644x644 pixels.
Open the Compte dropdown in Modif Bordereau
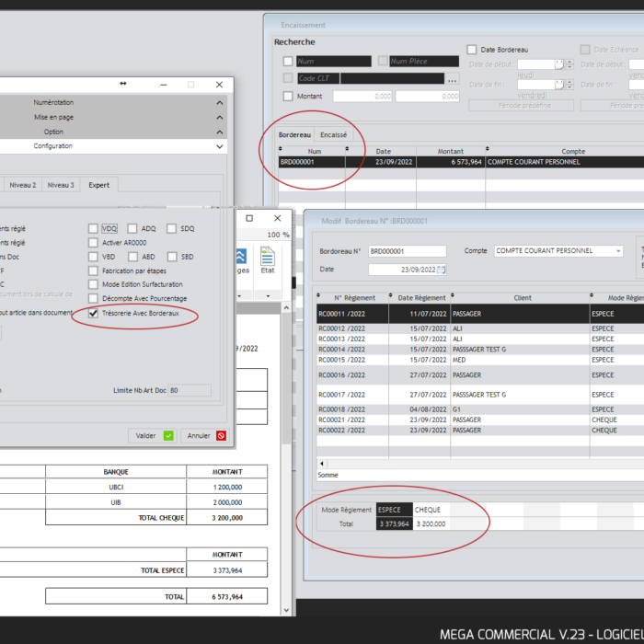tap(618, 251)
